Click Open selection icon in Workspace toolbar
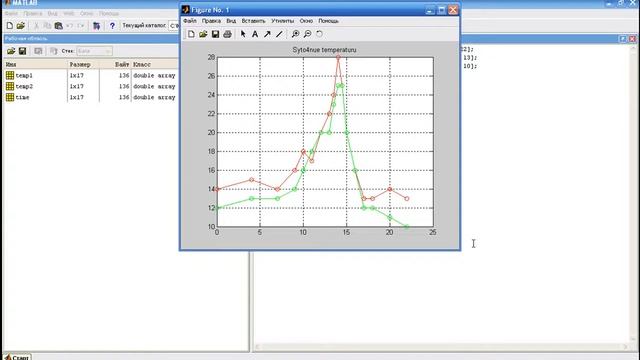 pyautogui.click(x=38, y=51)
